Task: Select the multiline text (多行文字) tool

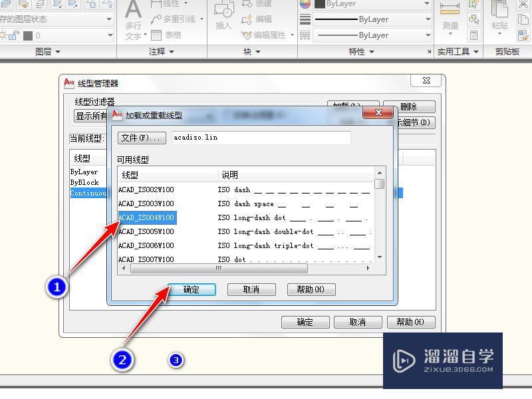Action: click(x=134, y=21)
